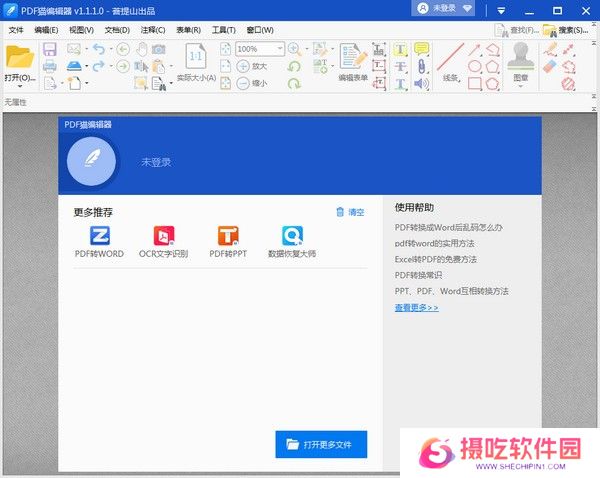
Task: Open the Comments 注释(C) menu
Action: (x=153, y=30)
